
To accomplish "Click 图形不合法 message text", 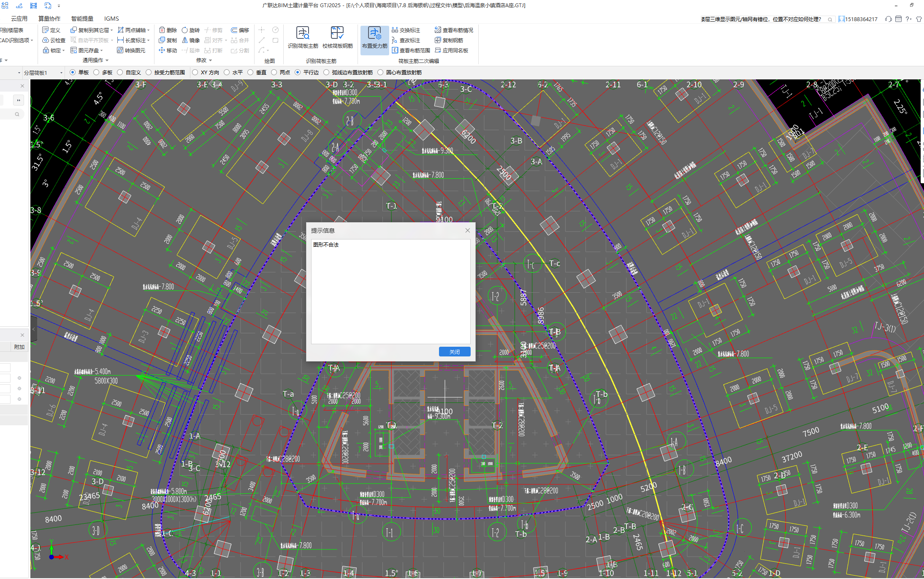I will tap(326, 245).
